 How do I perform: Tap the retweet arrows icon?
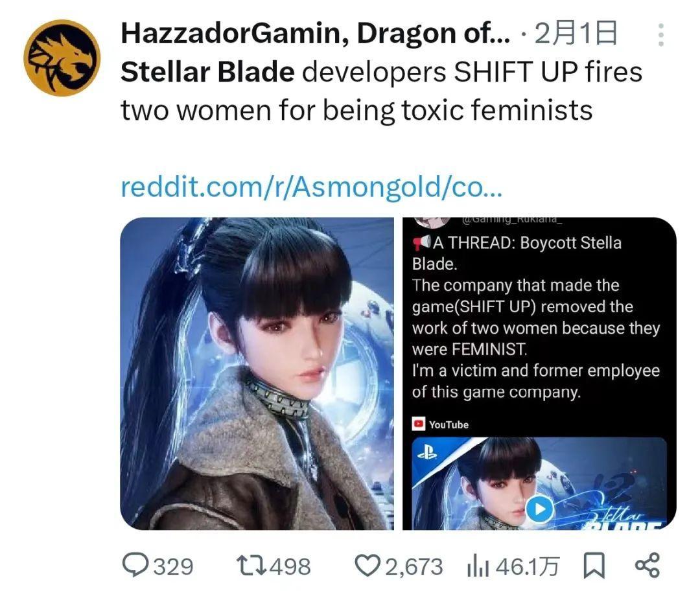click(x=251, y=566)
